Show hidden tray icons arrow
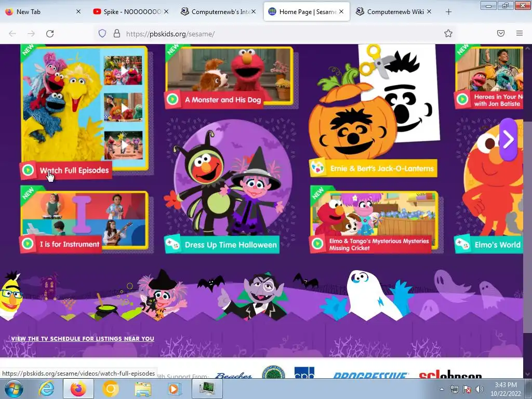 click(442, 389)
